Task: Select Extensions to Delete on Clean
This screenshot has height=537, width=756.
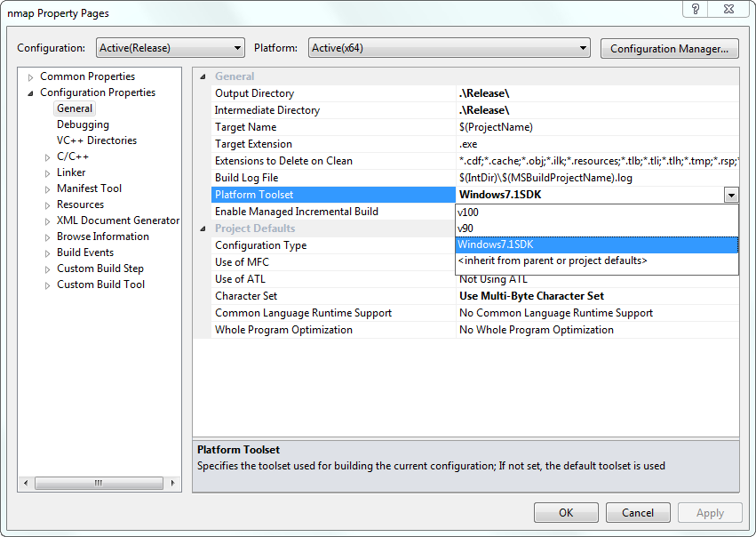Action: tap(333, 161)
